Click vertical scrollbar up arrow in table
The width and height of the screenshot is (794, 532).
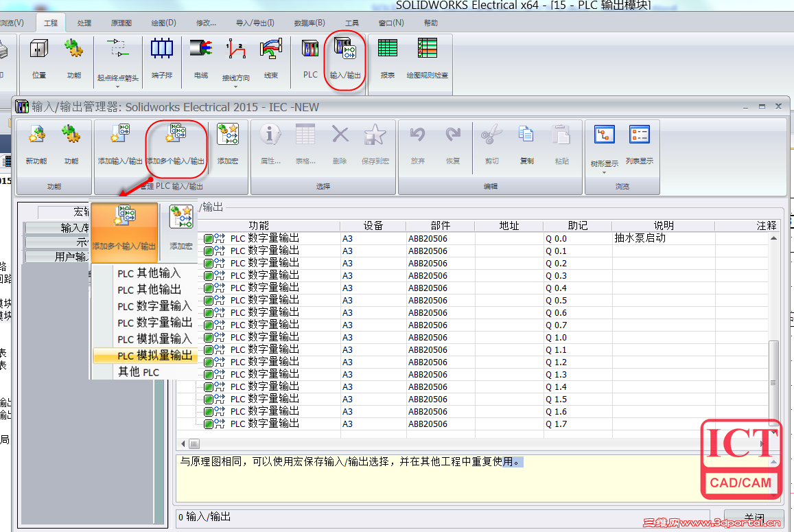[x=773, y=238]
